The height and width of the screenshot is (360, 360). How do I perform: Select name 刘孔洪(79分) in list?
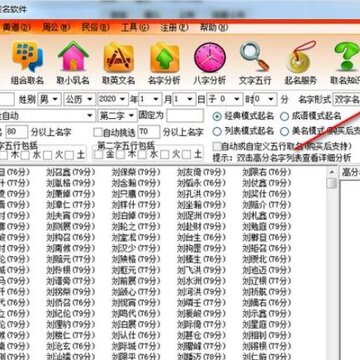201,194
